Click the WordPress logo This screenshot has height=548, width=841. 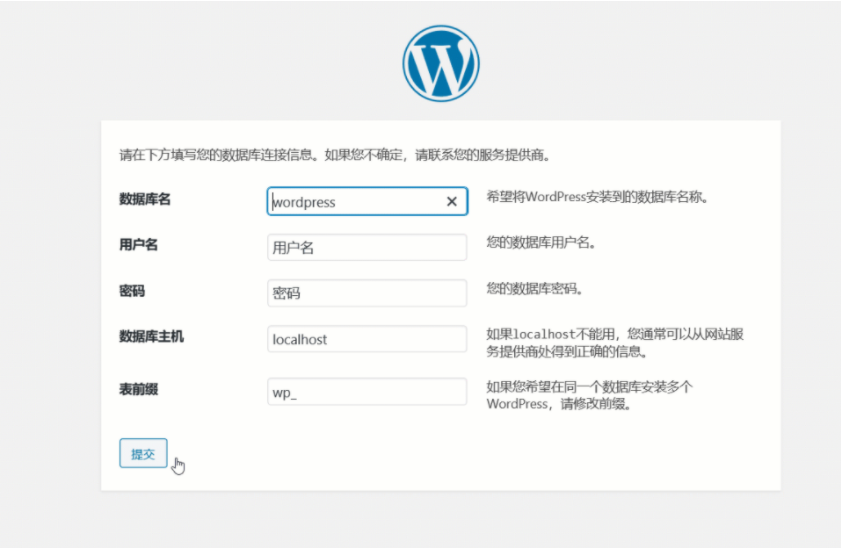441,63
